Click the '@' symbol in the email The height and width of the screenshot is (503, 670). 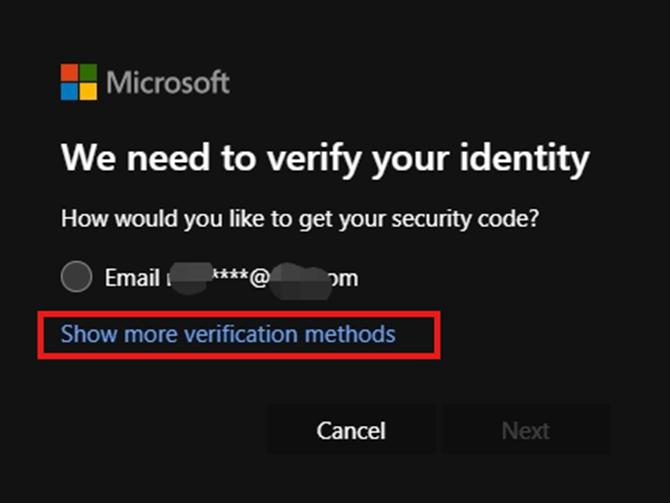[259, 278]
